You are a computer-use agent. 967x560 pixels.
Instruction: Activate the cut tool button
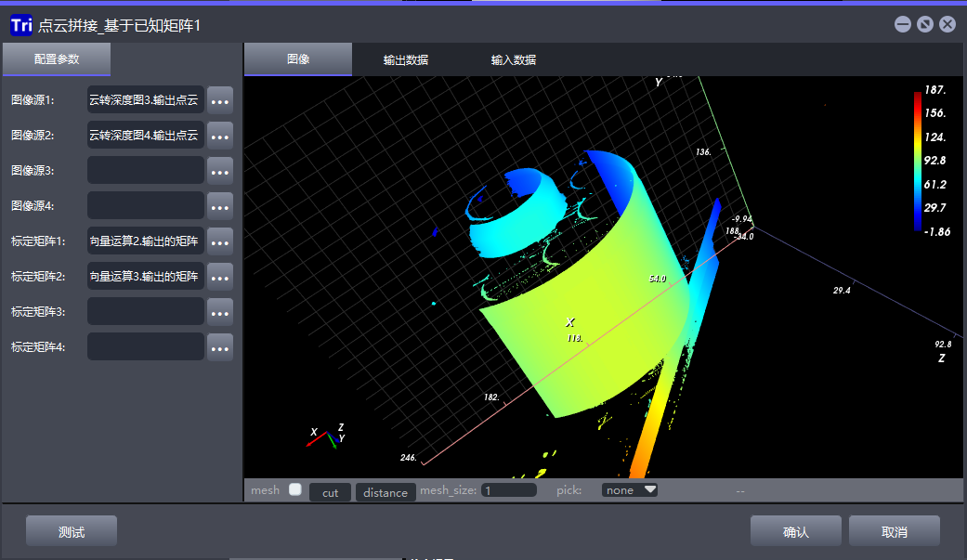pos(330,492)
